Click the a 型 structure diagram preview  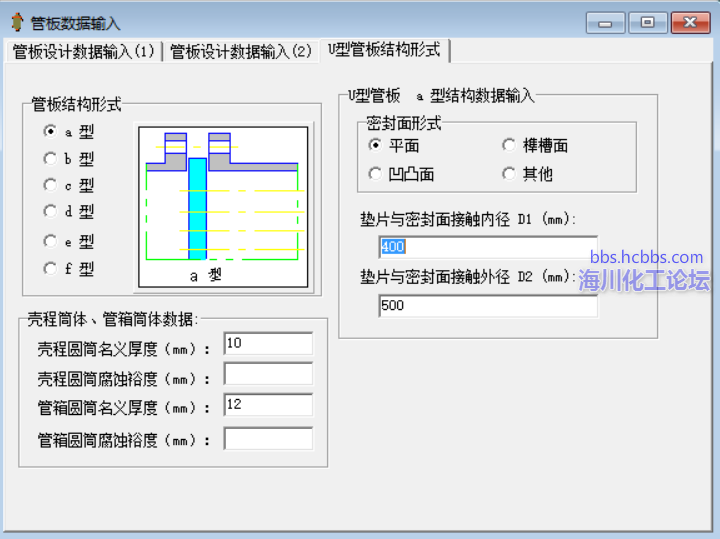pos(223,207)
